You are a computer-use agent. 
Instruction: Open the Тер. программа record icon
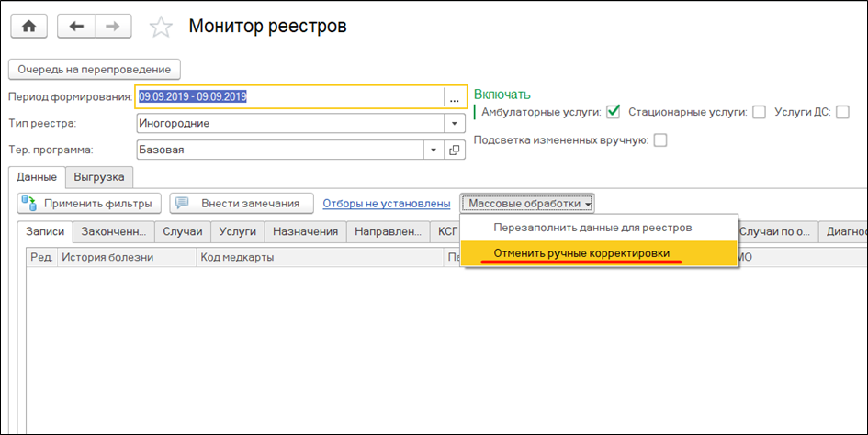455,151
